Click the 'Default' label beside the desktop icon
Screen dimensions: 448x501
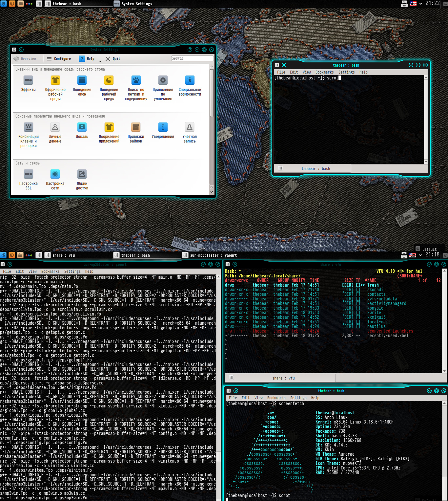tap(429, 249)
